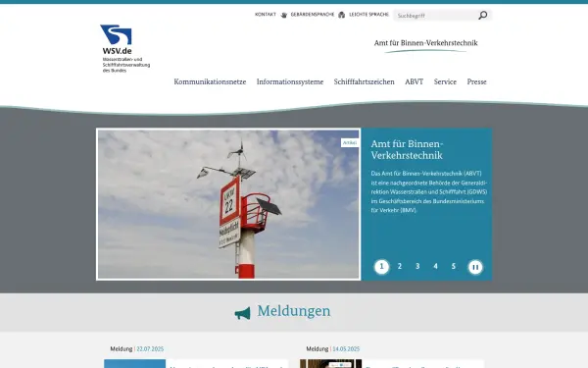This screenshot has width=588, height=368.
Task: Click the date 22.07.2025
Action: coord(150,348)
